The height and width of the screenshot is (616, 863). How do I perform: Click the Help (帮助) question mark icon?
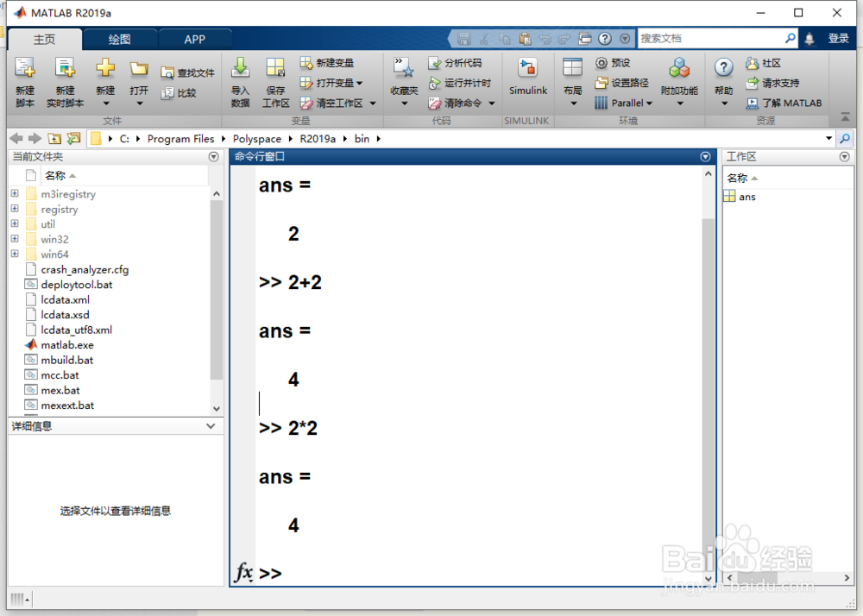(x=723, y=68)
